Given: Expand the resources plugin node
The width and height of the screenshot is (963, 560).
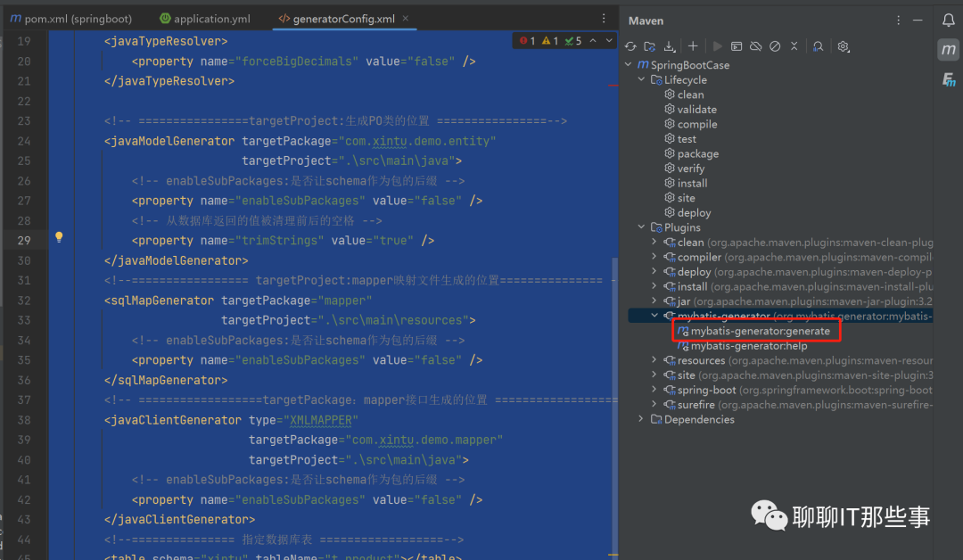Looking at the screenshot, I should coord(654,360).
